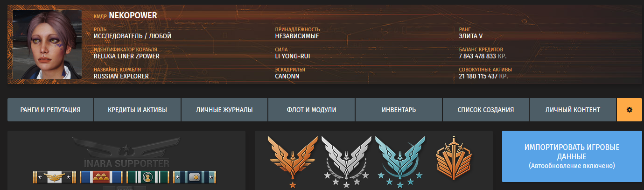644x190 pixels.
Task: Click the blue ribbon with gold triangles
Action: [x=101, y=177]
